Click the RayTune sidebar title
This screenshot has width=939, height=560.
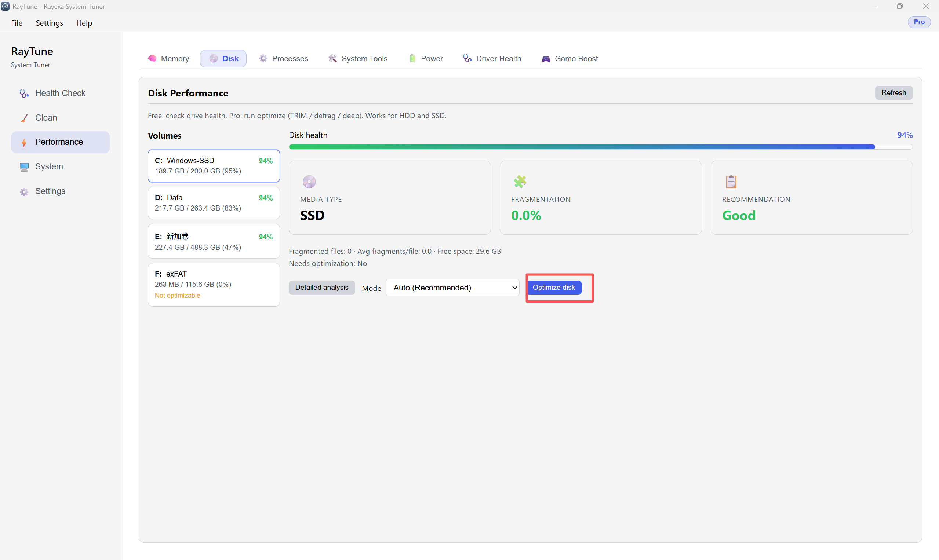[32, 51]
